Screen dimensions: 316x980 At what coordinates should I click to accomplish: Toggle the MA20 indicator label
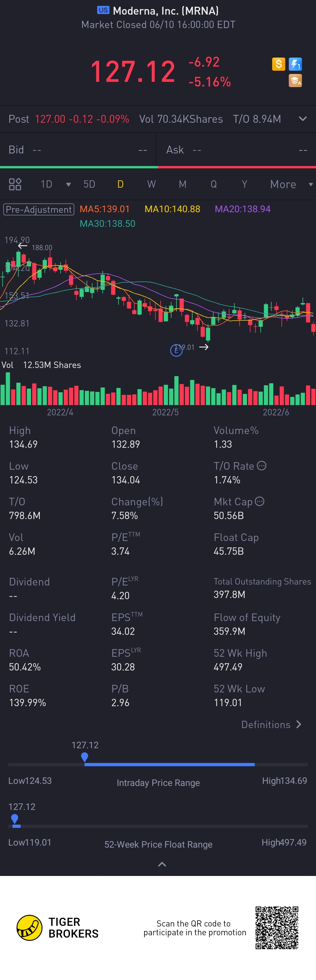pos(243,209)
